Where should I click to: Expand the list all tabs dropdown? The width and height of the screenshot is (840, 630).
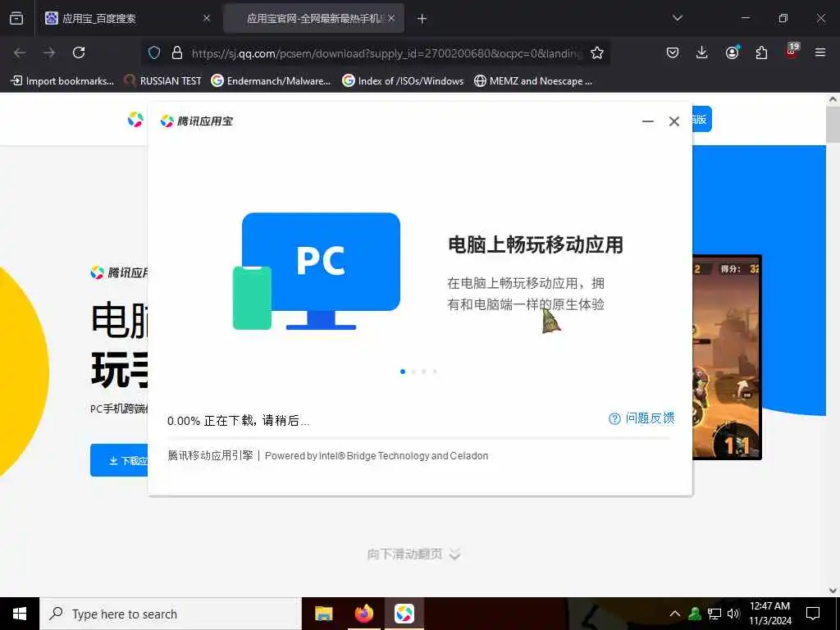(677, 18)
